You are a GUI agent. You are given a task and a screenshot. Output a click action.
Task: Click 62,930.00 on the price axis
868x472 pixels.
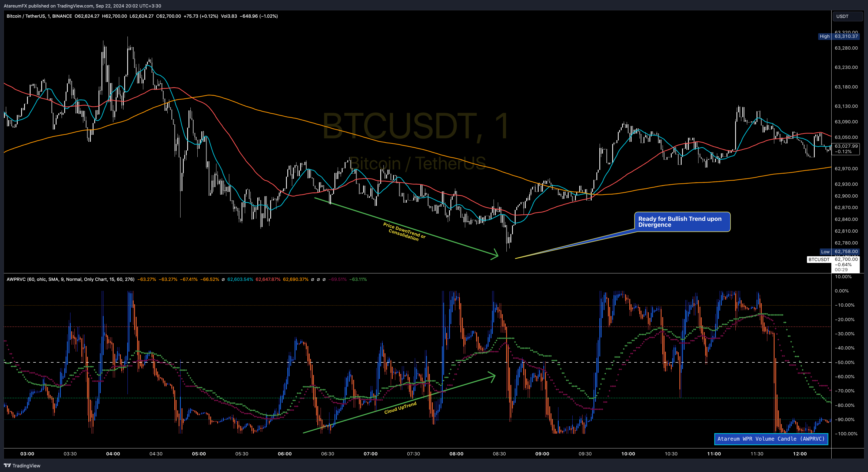pos(846,184)
